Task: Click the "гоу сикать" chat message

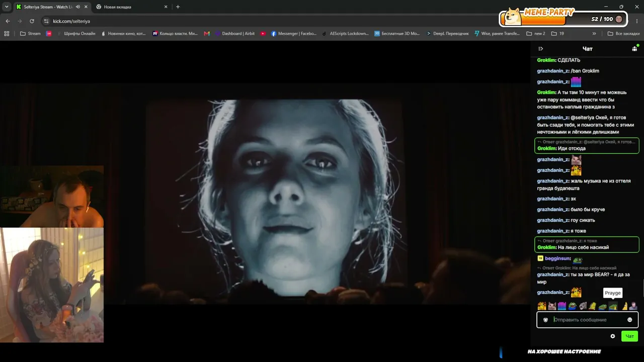Action: point(566,220)
